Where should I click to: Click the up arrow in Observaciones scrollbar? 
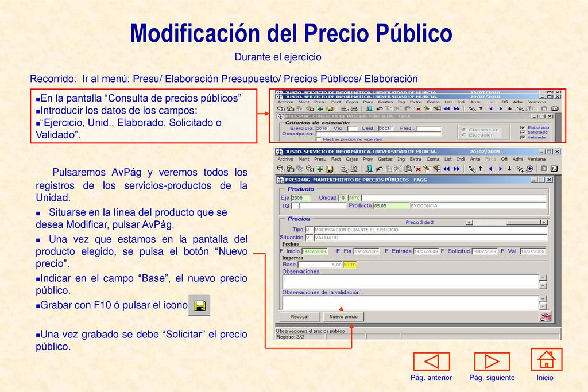[x=543, y=278]
